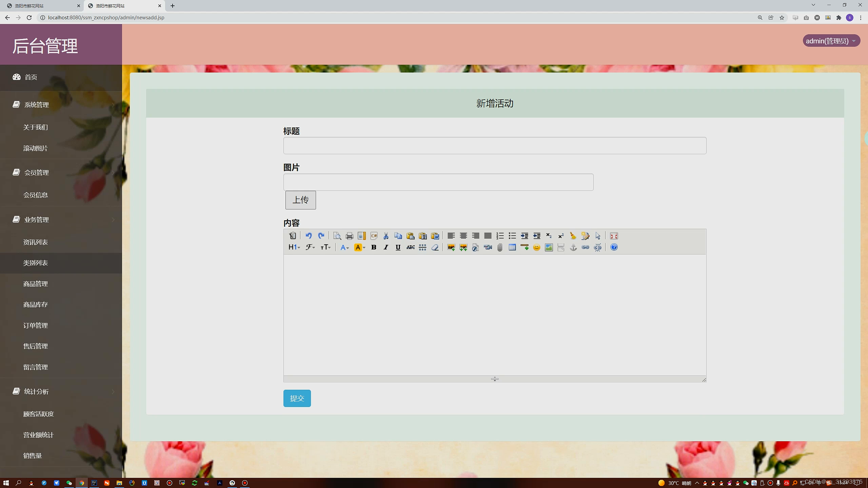Viewport: 868px width, 488px height.
Task: Insert a table in the editor
Action: click(x=512, y=247)
